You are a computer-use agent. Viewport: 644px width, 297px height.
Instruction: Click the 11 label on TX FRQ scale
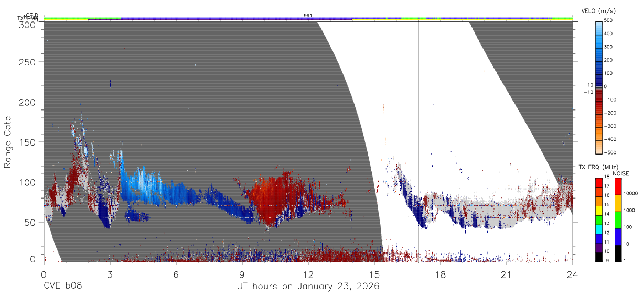pos(607,242)
